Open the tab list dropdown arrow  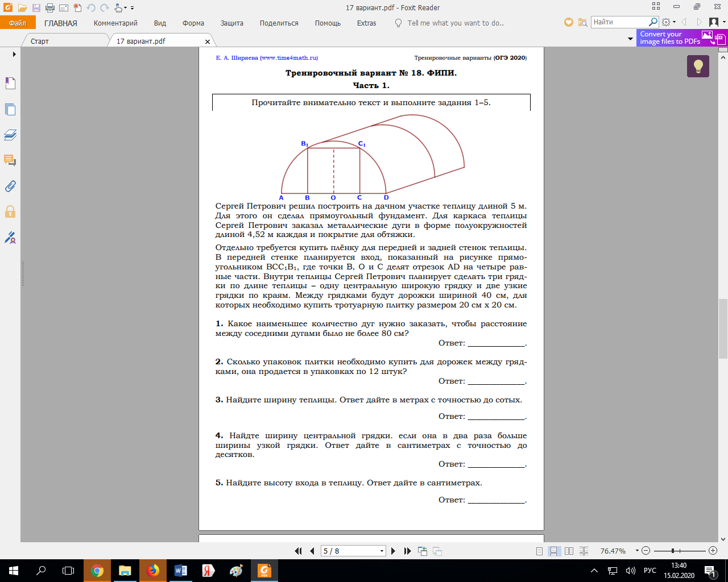click(x=630, y=39)
